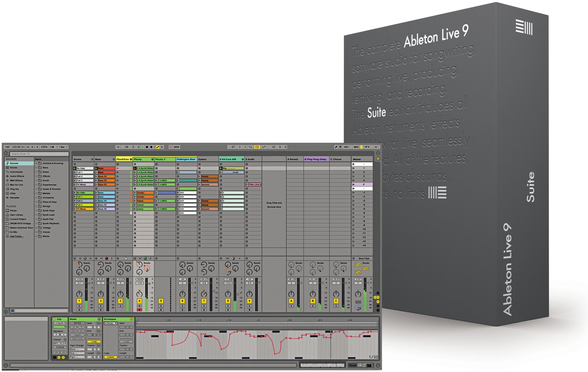The image size is (588, 372).
Task: Toggle Draw Mode pencil icon
Action: 336,147
